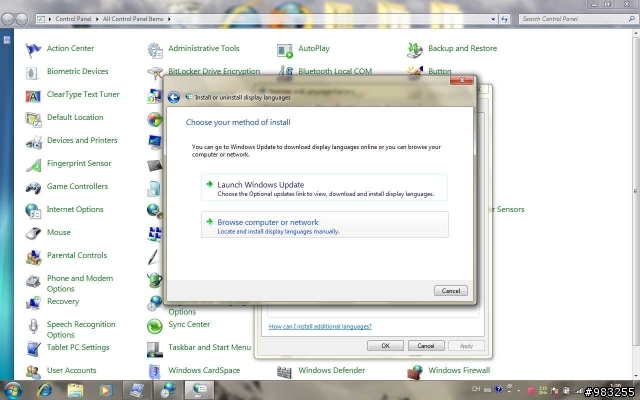This screenshot has height=400, width=640.
Task: Choose Launch Windows Update option
Action: pos(324,188)
